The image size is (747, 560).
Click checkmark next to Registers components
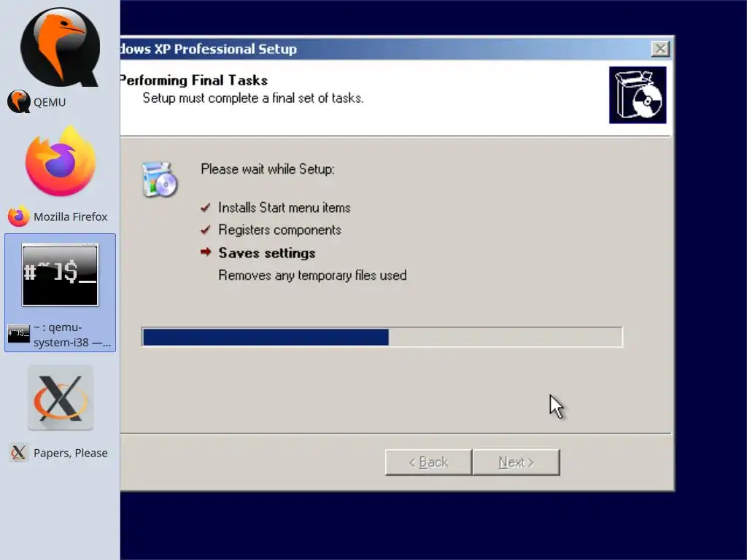[205, 230]
